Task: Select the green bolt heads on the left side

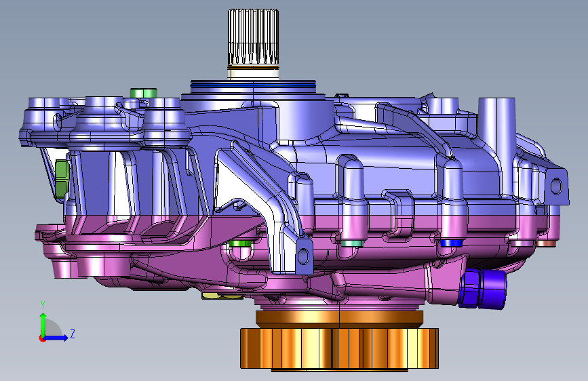Action: point(62,179)
